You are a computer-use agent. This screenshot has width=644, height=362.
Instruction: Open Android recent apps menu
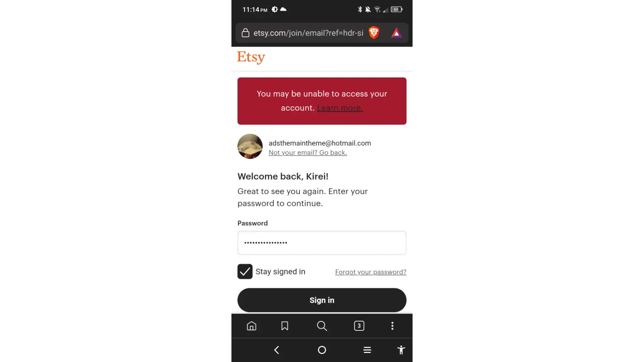coord(367,350)
